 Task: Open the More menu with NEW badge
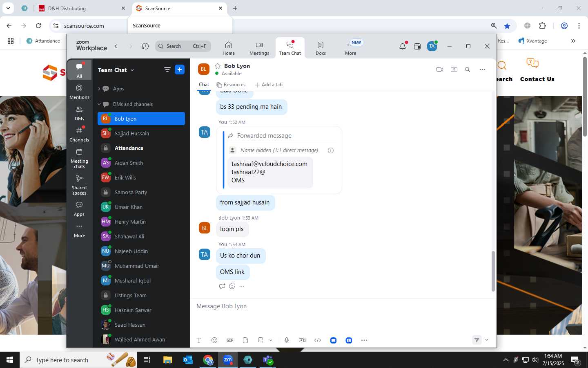click(351, 48)
